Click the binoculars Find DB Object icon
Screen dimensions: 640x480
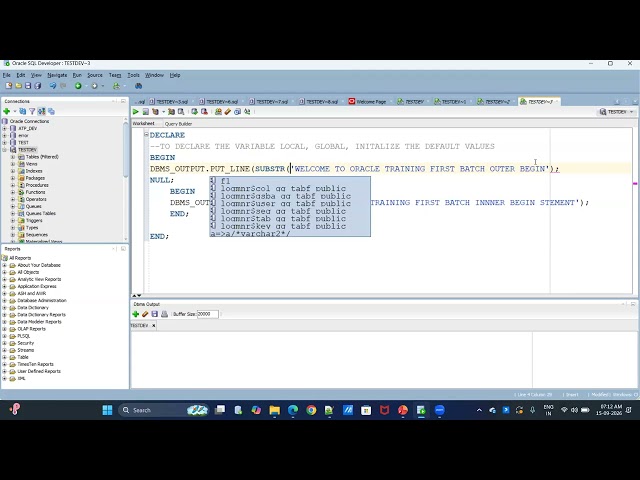(138, 86)
